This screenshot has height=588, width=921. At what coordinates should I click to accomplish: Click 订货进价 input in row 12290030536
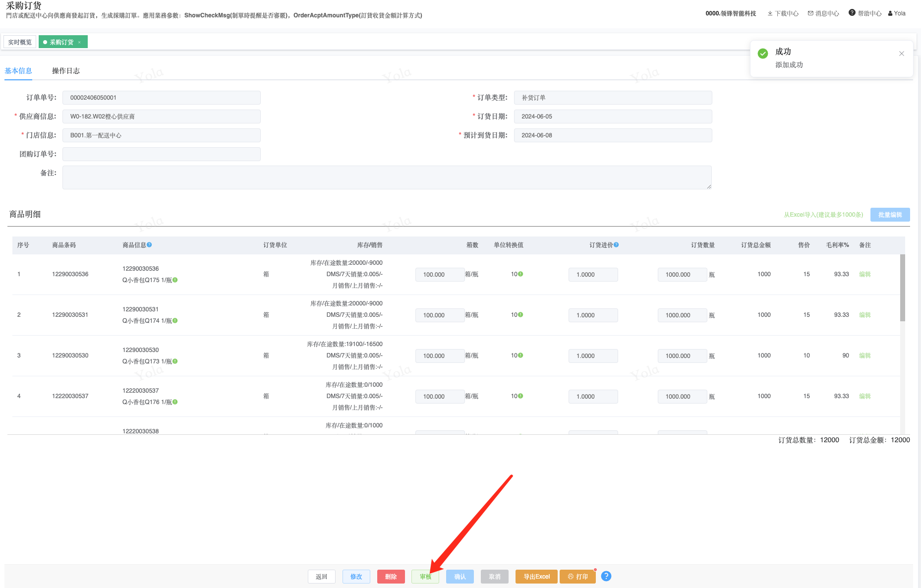[x=593, y=275]
